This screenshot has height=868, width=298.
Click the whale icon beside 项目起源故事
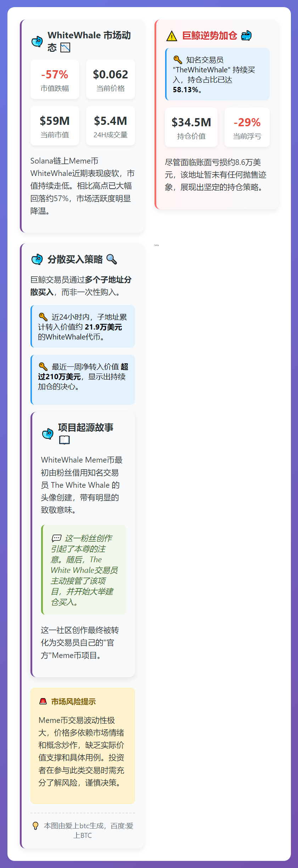click(48, 433)
